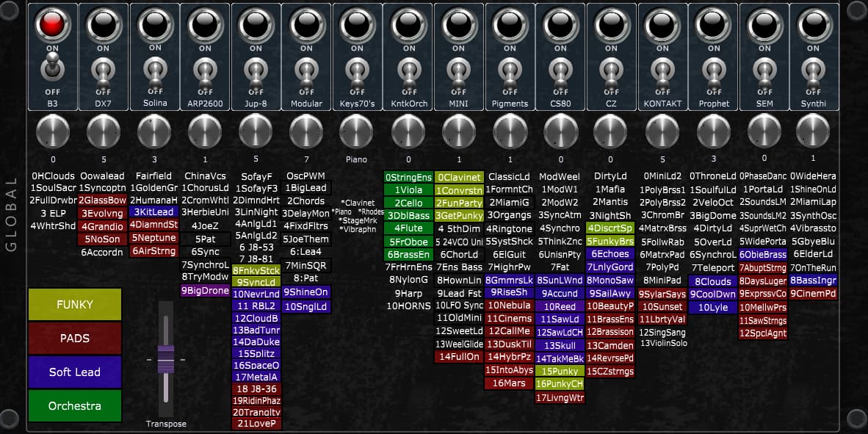
Task: Select the 9SylarSays preset
Action: 662,294
